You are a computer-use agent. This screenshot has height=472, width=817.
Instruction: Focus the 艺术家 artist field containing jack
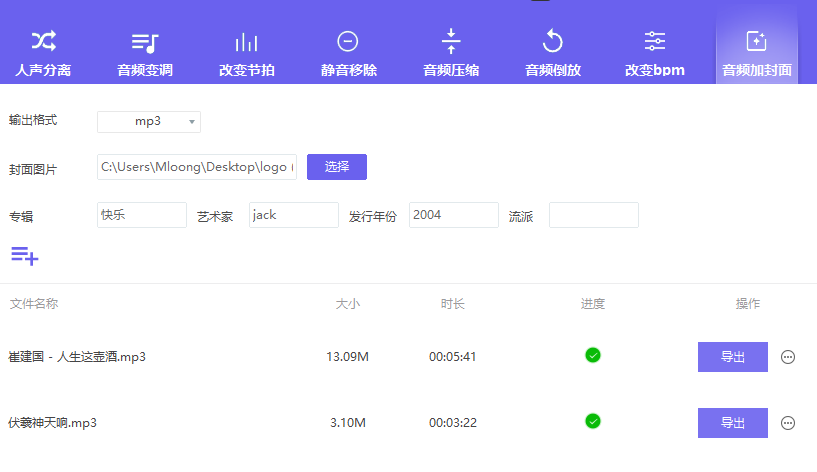(x=294, y=215)
